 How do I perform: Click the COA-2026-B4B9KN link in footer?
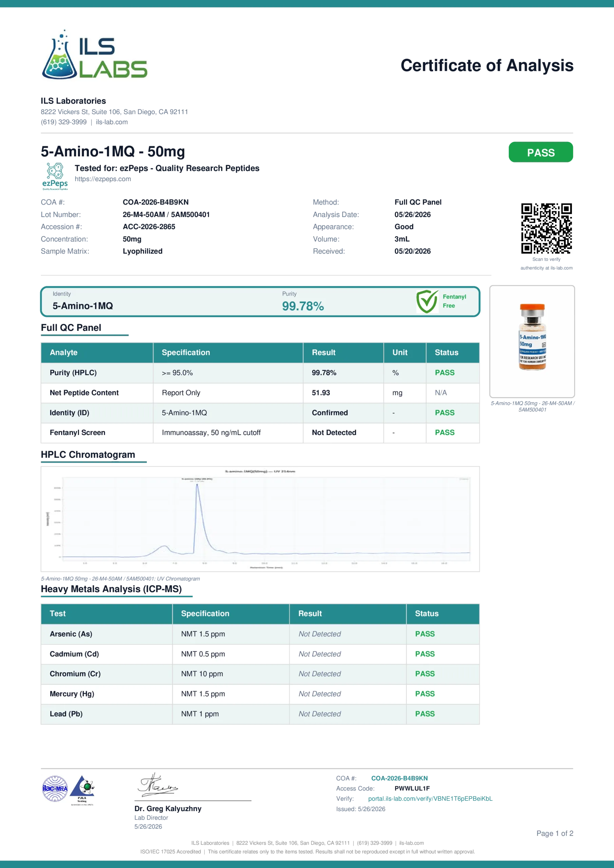[x=400, y=778]
